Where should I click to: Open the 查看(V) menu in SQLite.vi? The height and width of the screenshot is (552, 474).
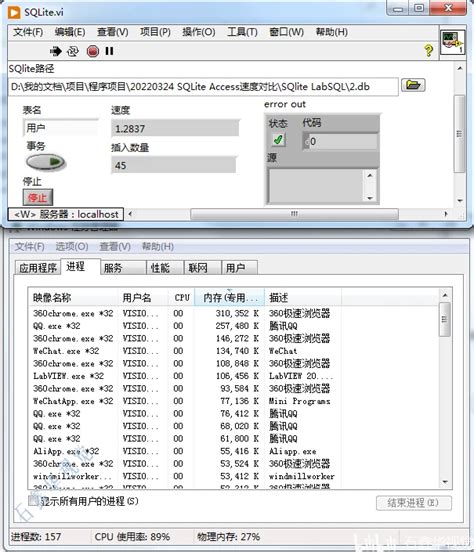[113, 32]
